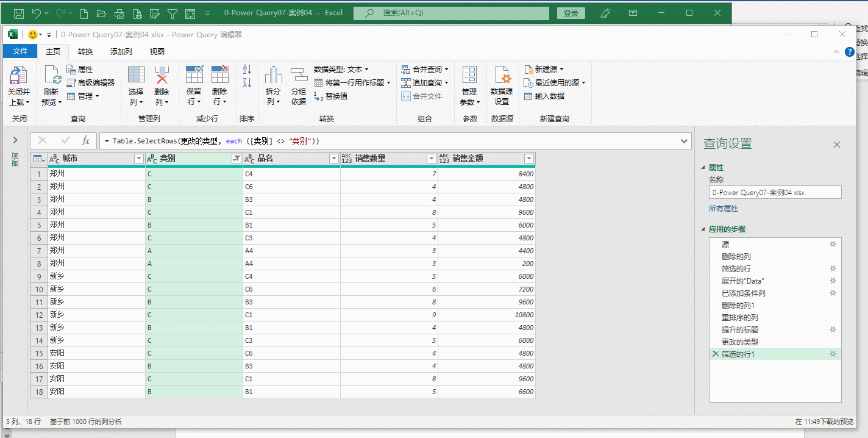
Task: Click the smiley feedback icon
Action: (34, 35)
